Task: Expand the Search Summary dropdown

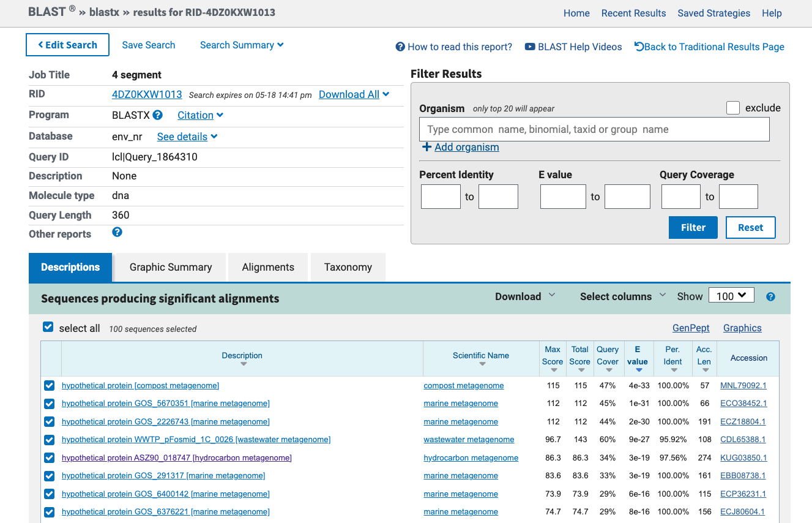Action: point(242,45)
